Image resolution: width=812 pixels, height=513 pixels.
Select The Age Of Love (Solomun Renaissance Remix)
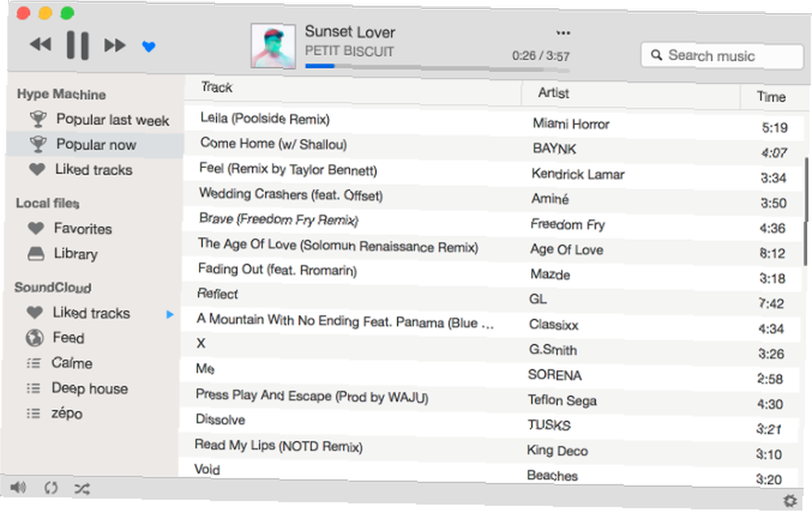coord(338,245)
